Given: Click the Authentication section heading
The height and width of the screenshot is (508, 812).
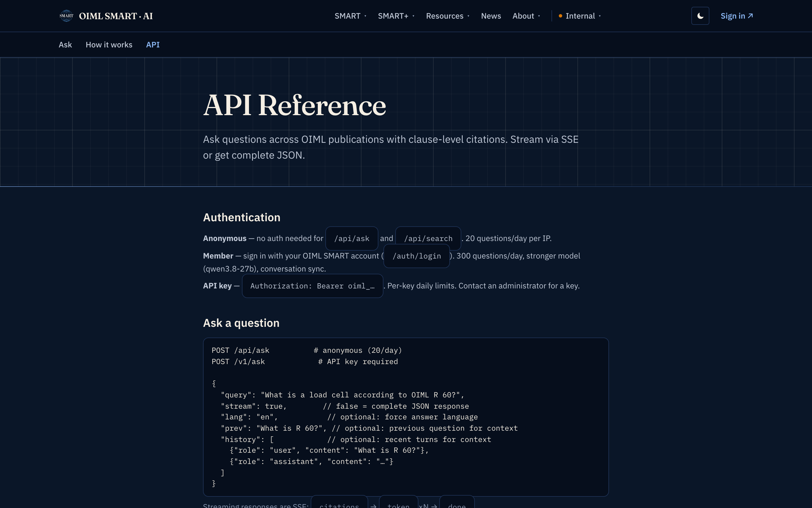Looking at the screenshot, I should point(242,217).
